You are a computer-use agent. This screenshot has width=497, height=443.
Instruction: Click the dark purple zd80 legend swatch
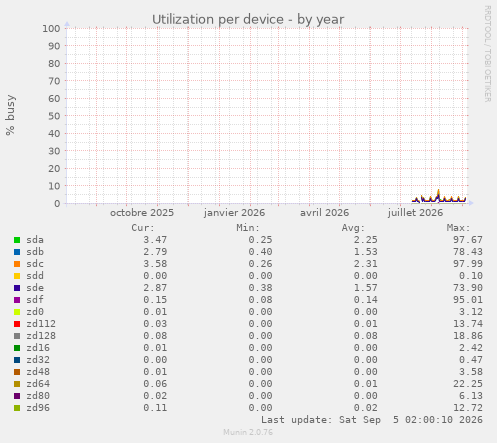[x=17, y=396]
